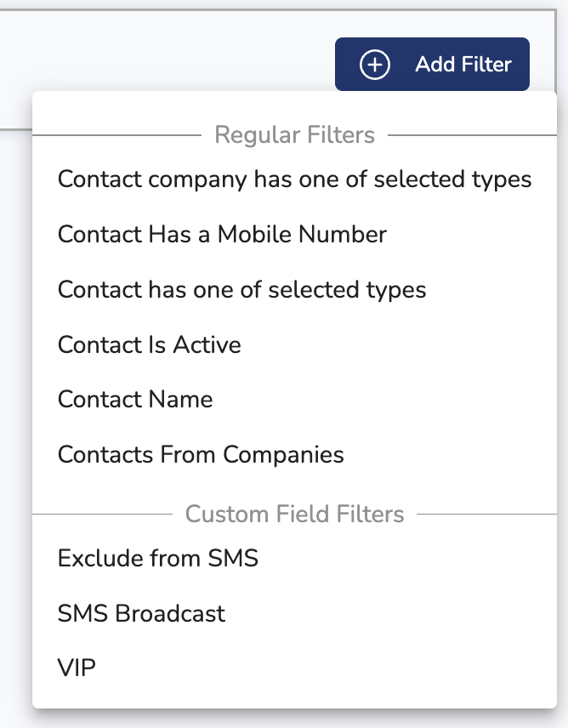Select Contact company has one of selected types
Viewport: 568px width, 728px height.
(x=294, y=179)
